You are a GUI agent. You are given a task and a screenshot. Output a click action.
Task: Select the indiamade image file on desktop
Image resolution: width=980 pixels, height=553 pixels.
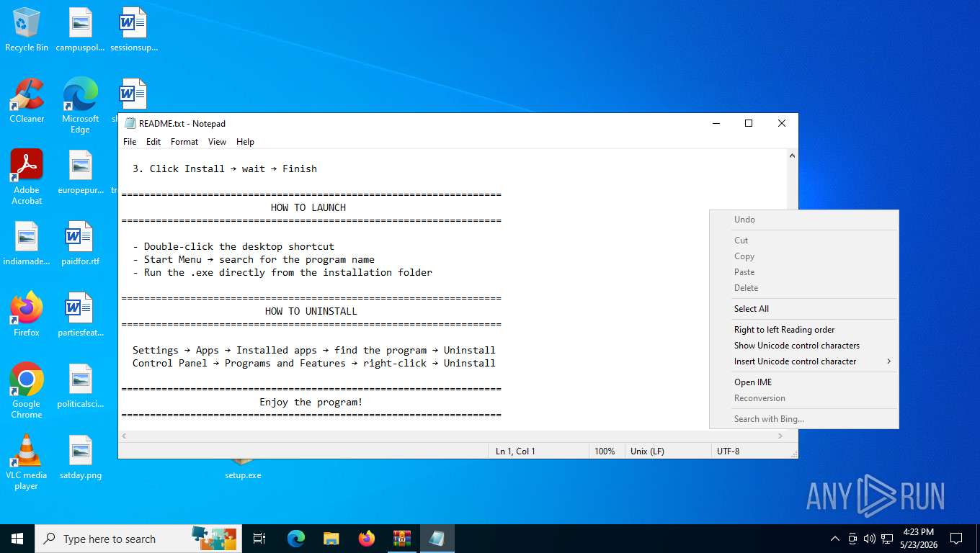[27, 243]
